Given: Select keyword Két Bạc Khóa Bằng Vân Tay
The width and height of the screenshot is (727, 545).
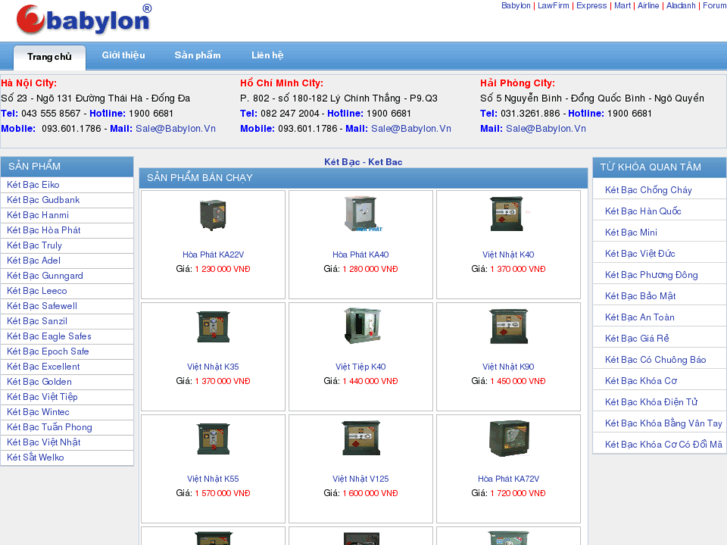Looking at the screenshot, I should coord(663,423).
